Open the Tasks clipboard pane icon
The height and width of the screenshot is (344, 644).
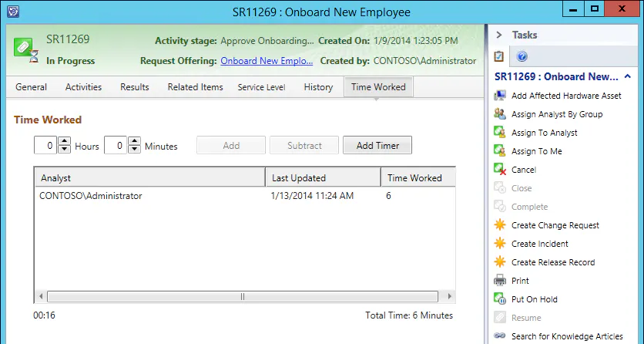click(498, 56)
